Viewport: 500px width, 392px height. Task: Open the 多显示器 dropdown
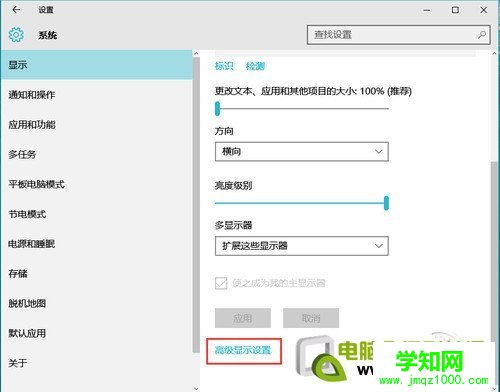302,246
